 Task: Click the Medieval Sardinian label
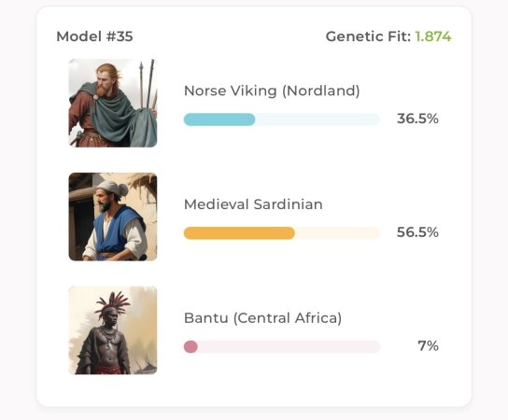coord(253,204)
